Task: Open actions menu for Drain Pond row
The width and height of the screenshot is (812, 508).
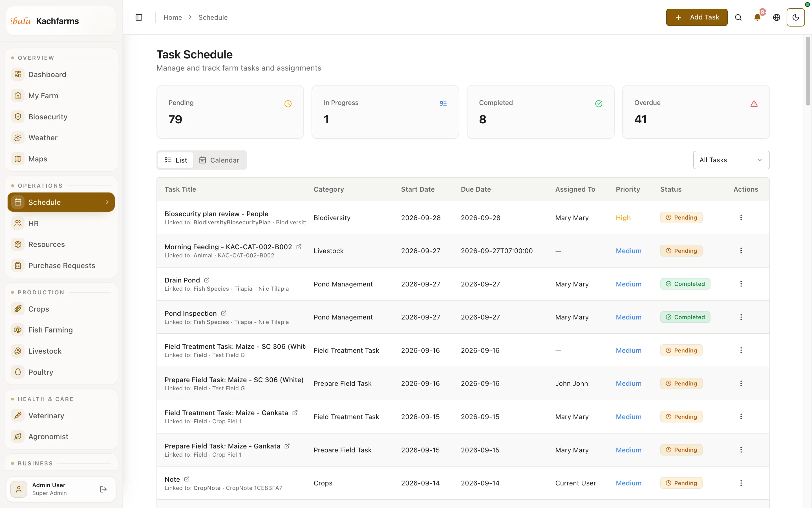Action: pos(741,284)
